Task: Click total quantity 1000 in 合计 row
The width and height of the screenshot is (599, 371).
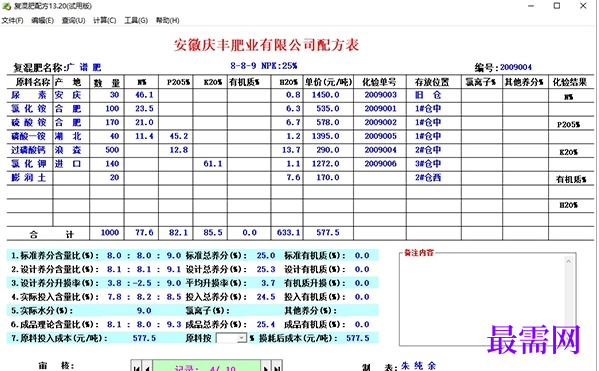Action: (110, 232)
